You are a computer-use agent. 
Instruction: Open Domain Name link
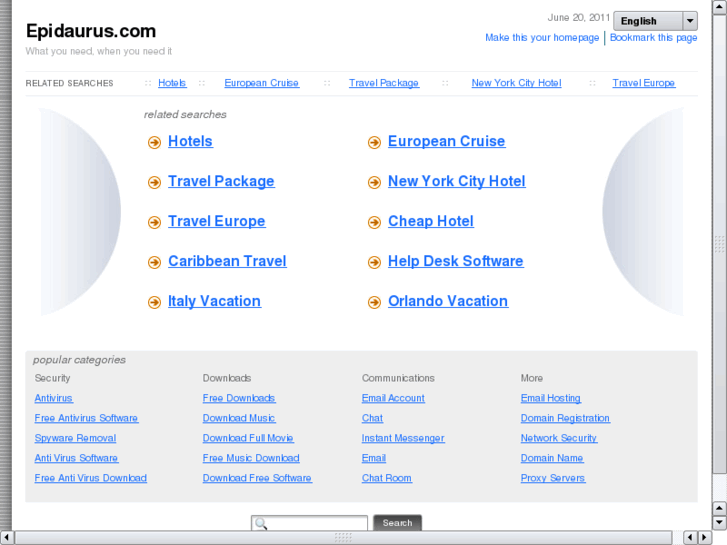(x=552, y=458)
